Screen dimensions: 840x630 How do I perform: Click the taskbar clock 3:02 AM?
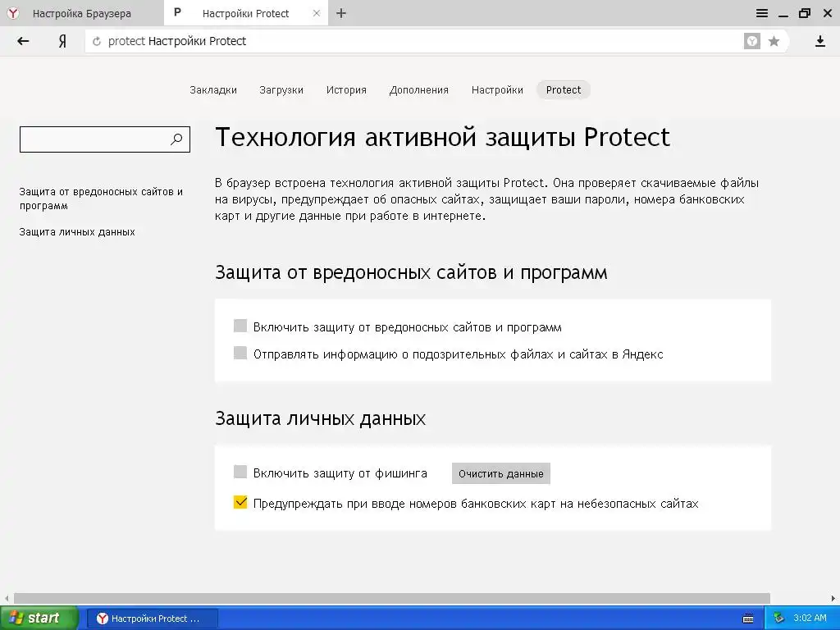[810, 619]
